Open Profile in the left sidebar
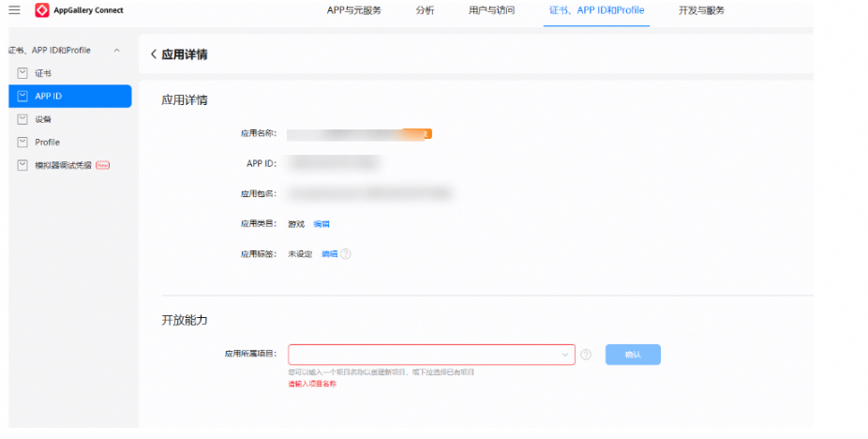The height and width of the screenshot is (439, 868). (x=47, y=143)
